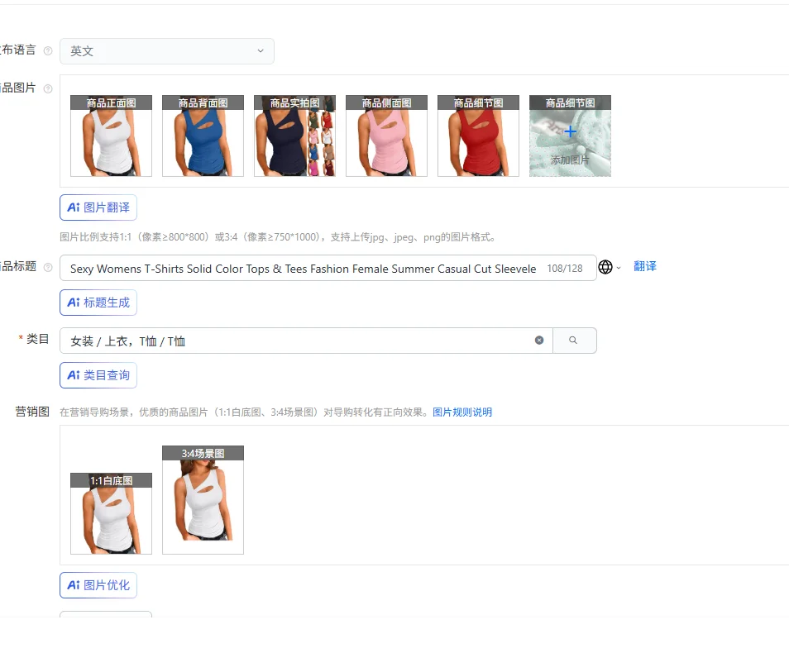Click the AI 标题生成 (title generate) button
The height and width of the screenshot is (672, 789).
(98, 303)
